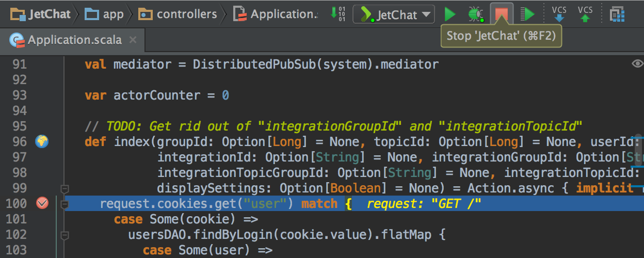This screenshot has height=258, width=644.
Task: Toggle the breakpoint on line 100
Action: coord(42,203)
